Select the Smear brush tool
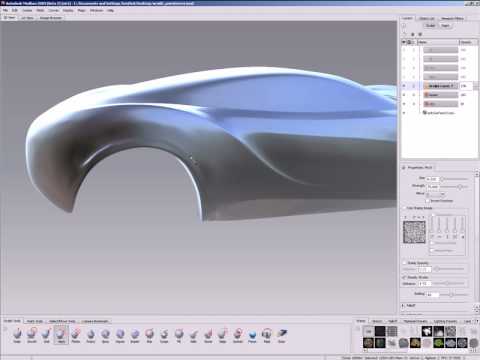Viewport: 480px width, 360px height. (x=208, y=334)
